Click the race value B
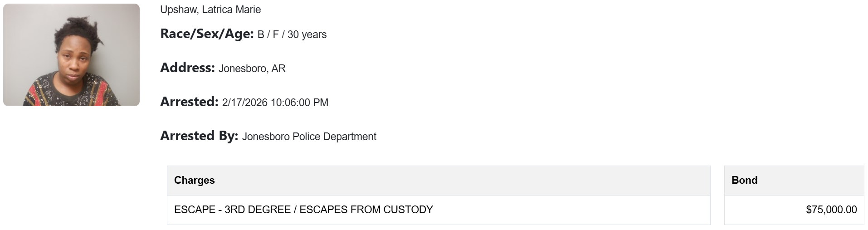The image size is (868, 230). [x=261, y=35]
